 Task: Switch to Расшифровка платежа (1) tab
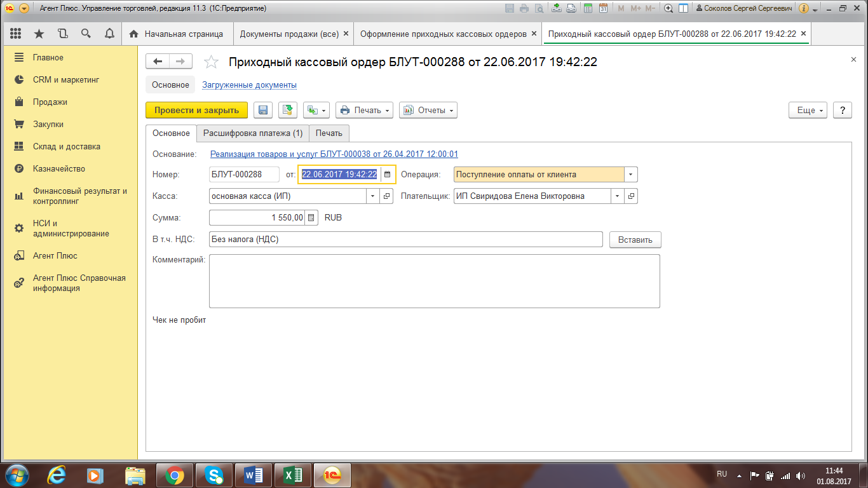click(x=253, y=133)
